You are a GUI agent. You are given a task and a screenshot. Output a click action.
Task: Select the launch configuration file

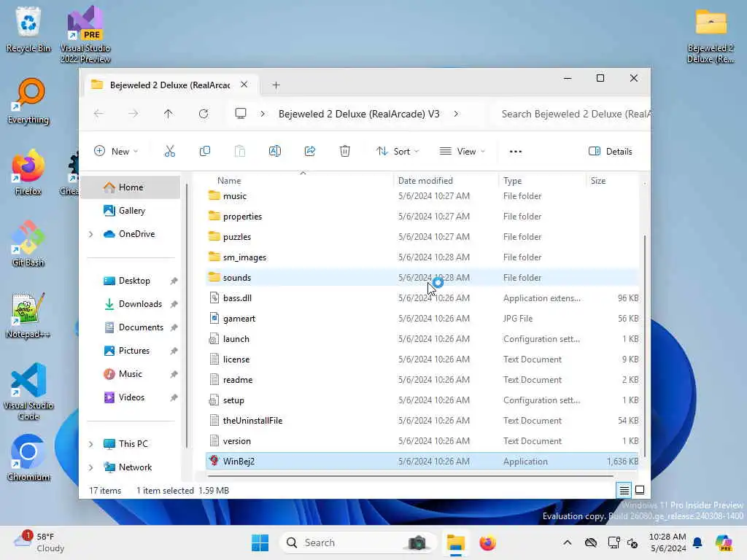pyautogui.click(x=422, y=340)
